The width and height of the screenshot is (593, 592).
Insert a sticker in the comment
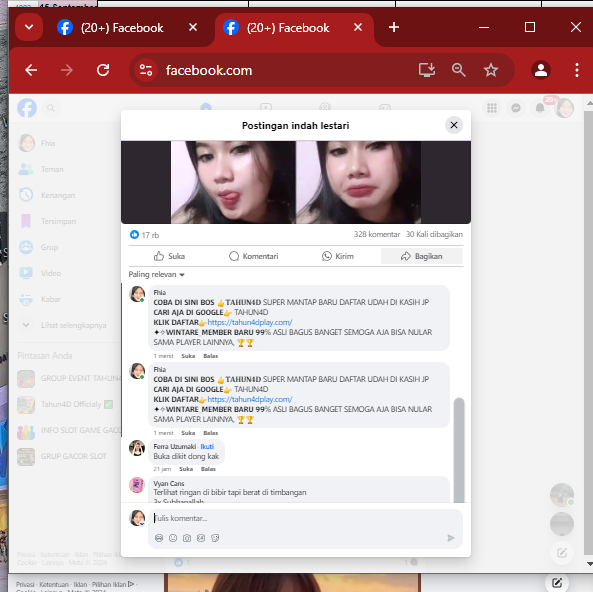click(215, 538)
